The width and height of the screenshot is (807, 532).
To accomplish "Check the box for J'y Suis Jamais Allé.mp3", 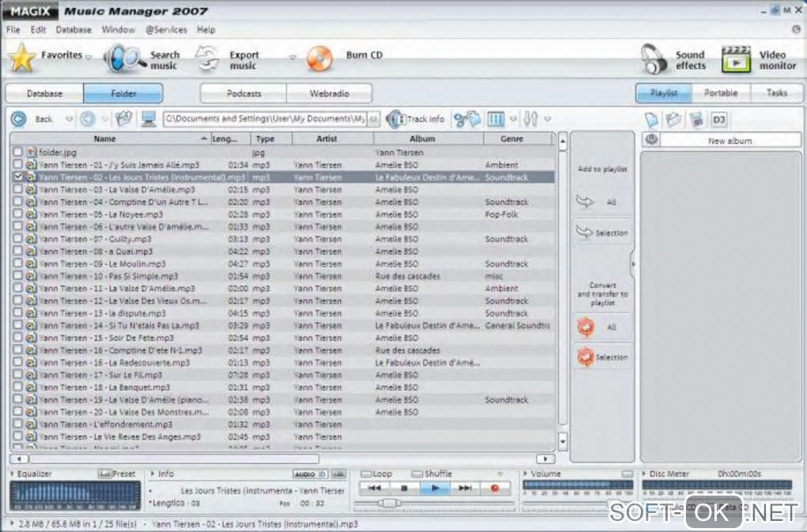I will [18, 164].
